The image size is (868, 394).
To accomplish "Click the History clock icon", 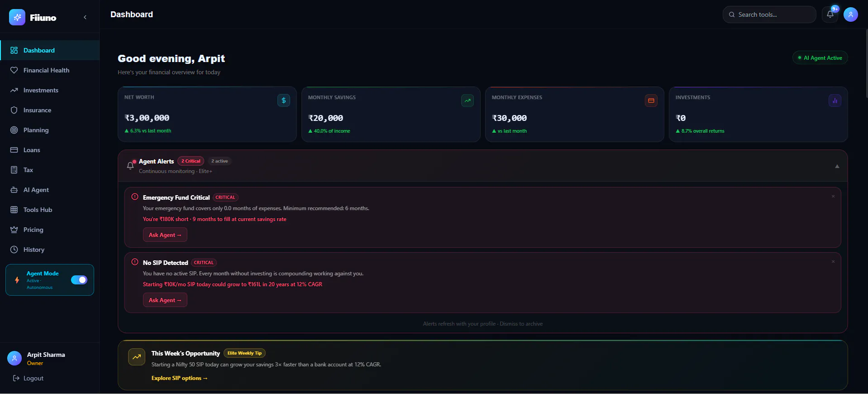I will pyautogui.click(x=14, y=250).
